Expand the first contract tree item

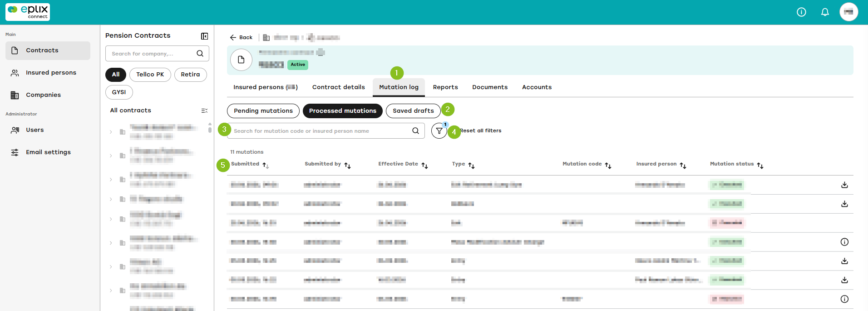(x=111, y=132)
